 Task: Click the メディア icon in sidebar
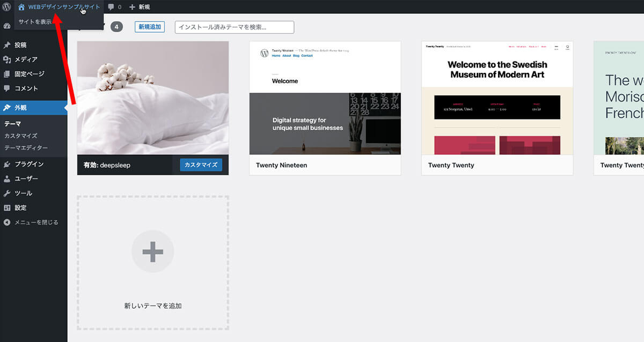pyautogui.click(x=7, y=60)
